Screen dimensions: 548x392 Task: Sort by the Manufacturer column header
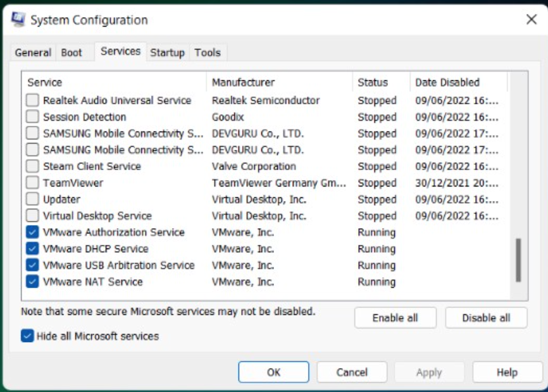[x=278, y=82]
